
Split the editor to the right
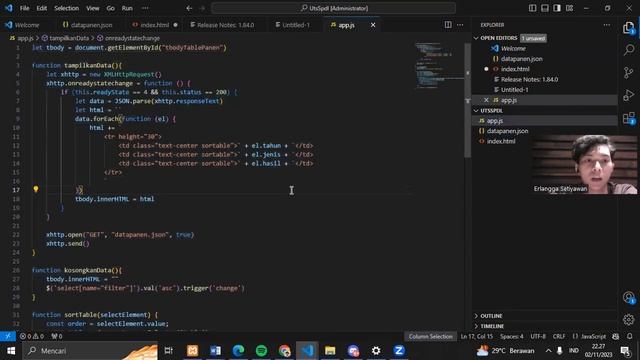[x=448, y=25]
